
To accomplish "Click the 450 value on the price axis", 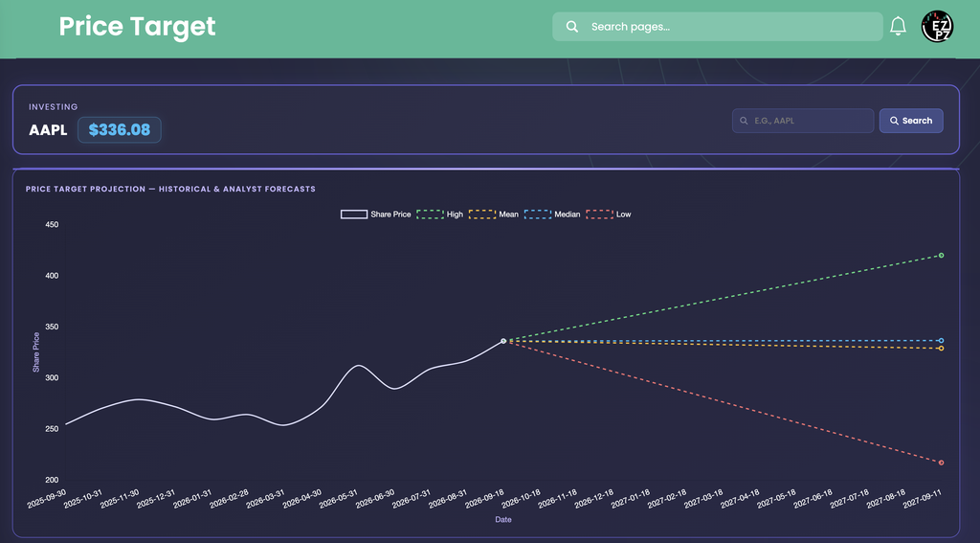I will point(52,225).
